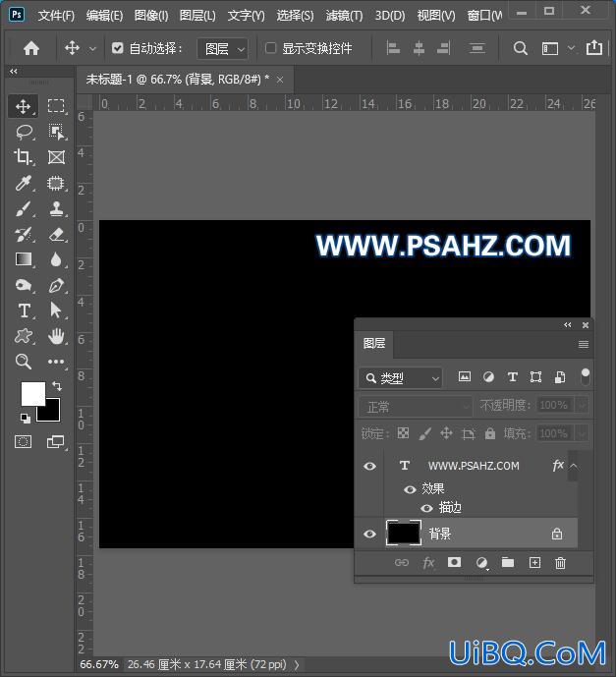Open the 文件(F) menu
Image resolution: width=616 pixels, height=677 pixels.
coord(56,16)
